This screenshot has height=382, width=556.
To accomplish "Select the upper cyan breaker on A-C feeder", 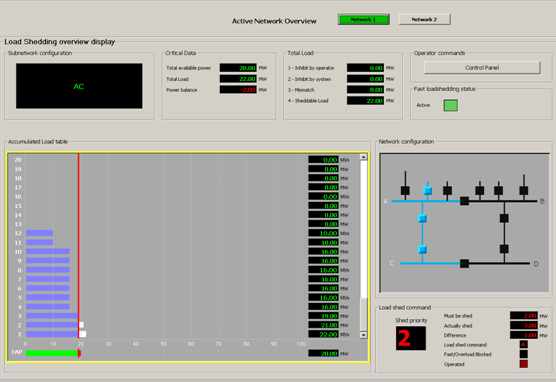I will (x=422, y=218).
